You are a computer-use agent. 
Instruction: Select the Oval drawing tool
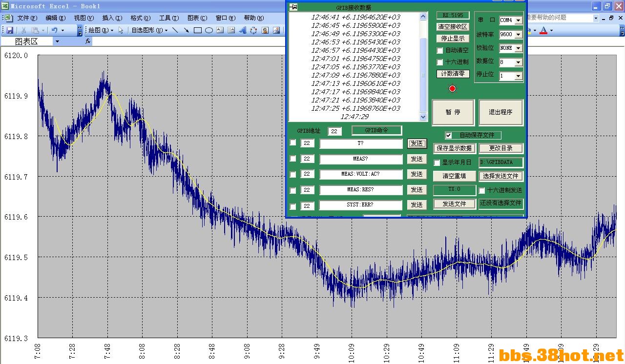click(208, 30)
